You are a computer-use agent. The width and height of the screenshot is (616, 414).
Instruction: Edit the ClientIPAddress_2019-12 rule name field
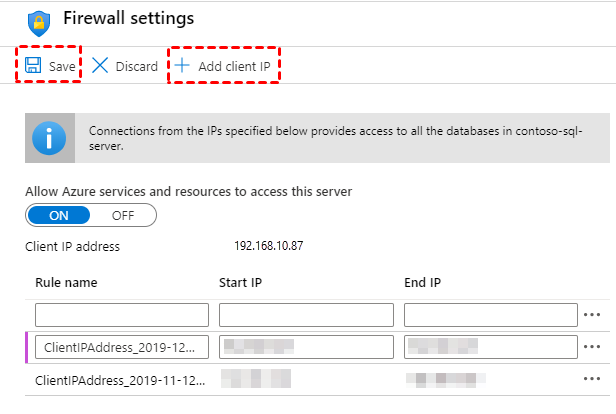point(122,347)
